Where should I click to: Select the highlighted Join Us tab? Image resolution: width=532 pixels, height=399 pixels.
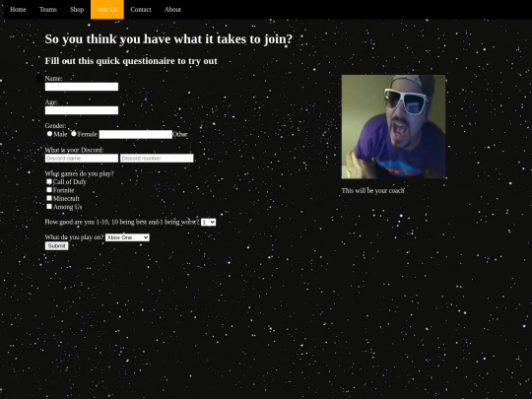pos(107,10)
